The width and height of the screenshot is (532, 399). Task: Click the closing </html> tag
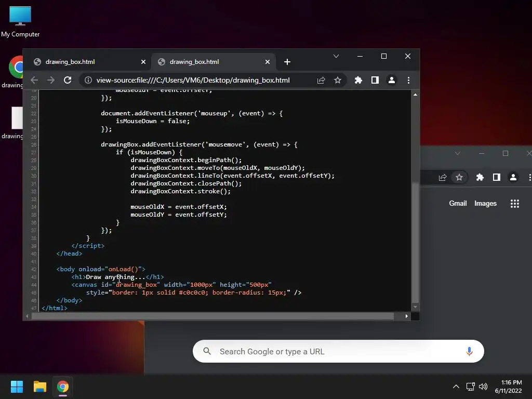(x=54, y=308)
